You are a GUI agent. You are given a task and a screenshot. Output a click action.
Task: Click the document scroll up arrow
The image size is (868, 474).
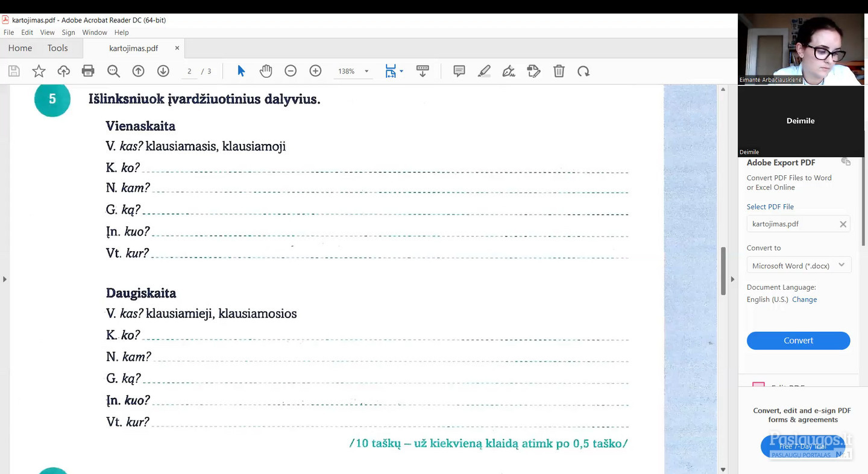pyautogui.click(x=723, y=90)
